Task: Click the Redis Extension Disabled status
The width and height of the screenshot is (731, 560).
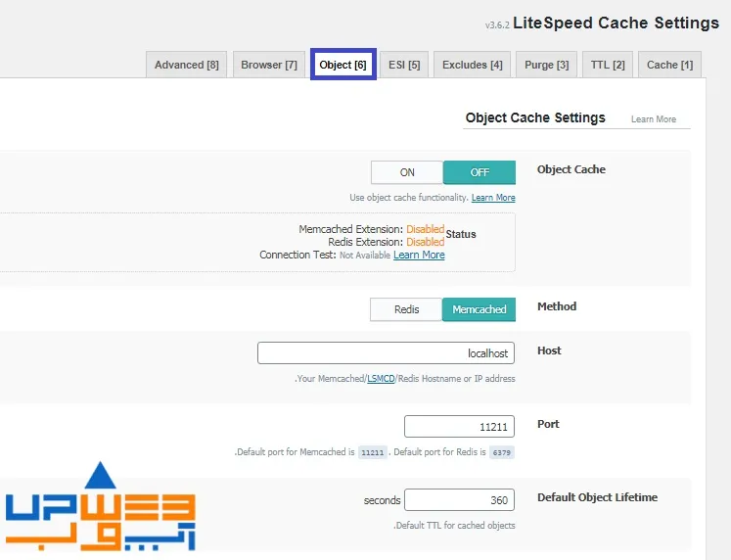Action: tap(425, 242)
